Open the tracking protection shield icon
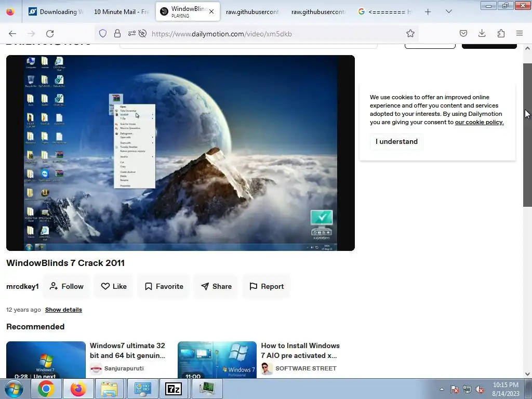 [103, 33]
